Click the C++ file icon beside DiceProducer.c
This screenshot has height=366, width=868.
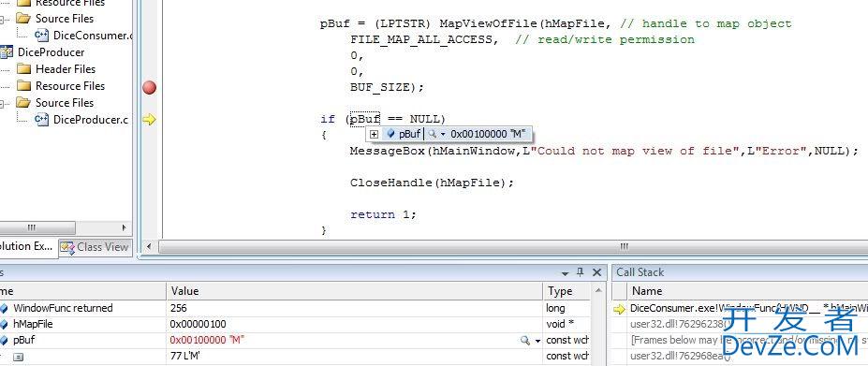click(41, 119)
